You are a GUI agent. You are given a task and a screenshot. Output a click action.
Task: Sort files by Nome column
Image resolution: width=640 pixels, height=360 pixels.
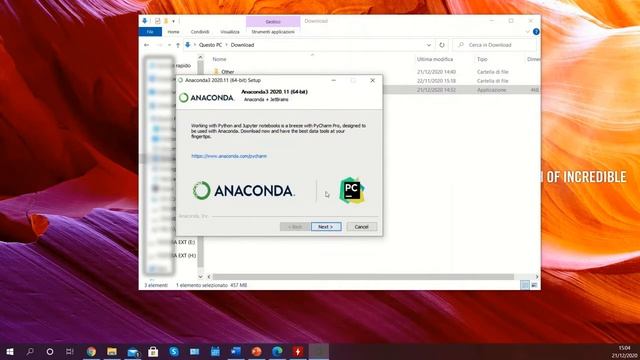click(219, 59)
